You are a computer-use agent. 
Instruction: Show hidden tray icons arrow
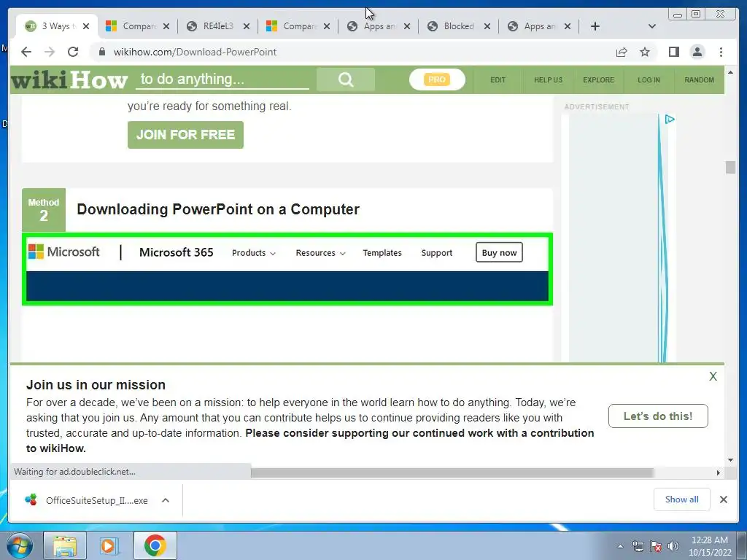(x=620, y=546)
